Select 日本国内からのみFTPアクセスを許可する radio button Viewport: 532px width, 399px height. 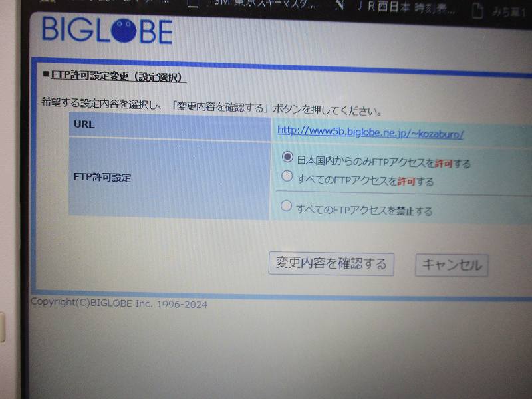click(x=287, y=158)
